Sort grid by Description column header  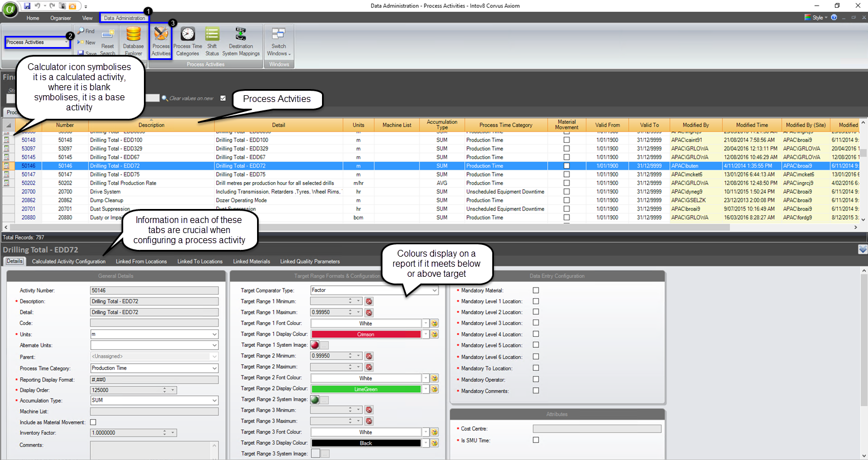pos(151,125)
